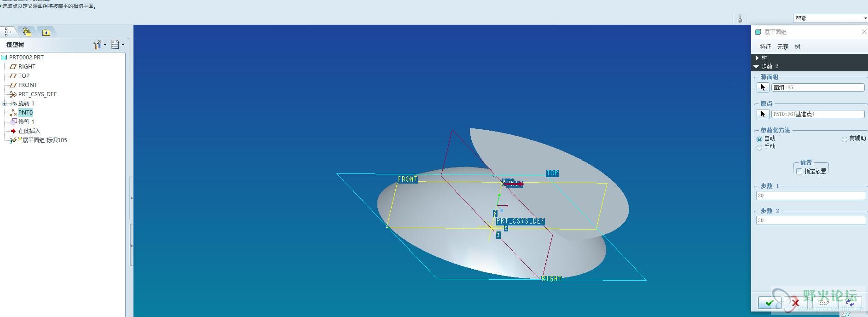
Task: Click the RIGHT label in the viewport
Action: pos(551,279)
